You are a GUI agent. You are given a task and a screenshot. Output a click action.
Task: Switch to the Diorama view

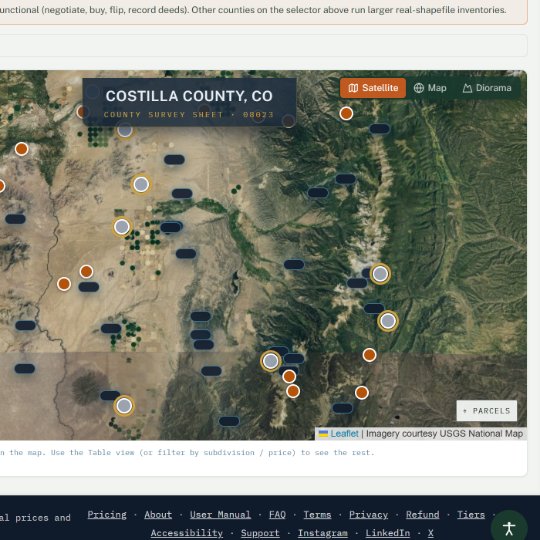[x=487, y=88]
